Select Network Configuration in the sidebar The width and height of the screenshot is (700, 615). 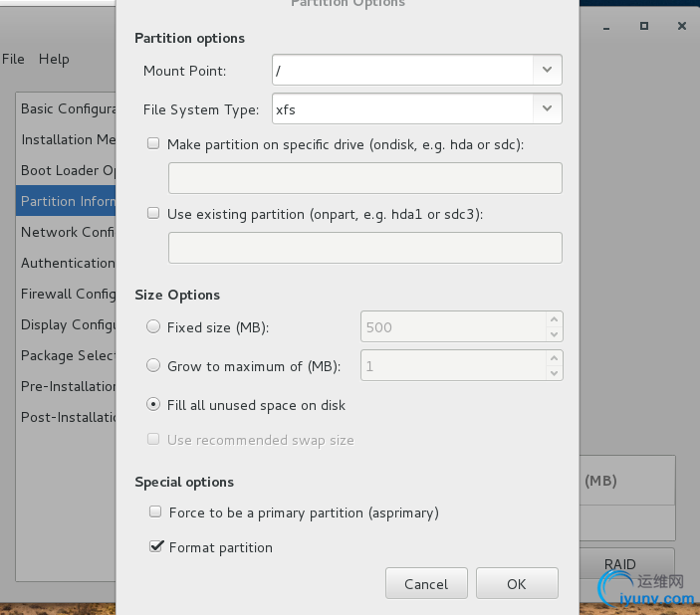pyautogui.click(x=68, y=232)
